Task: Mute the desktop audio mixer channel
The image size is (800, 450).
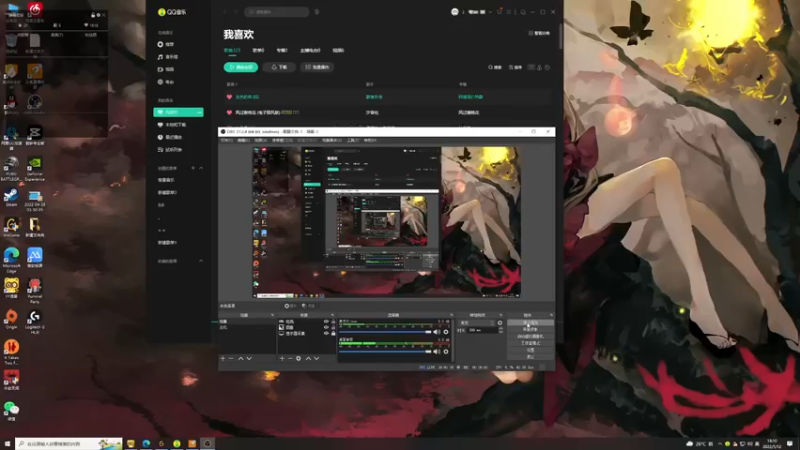Action: pyautogui.click(x=437, y=352)
